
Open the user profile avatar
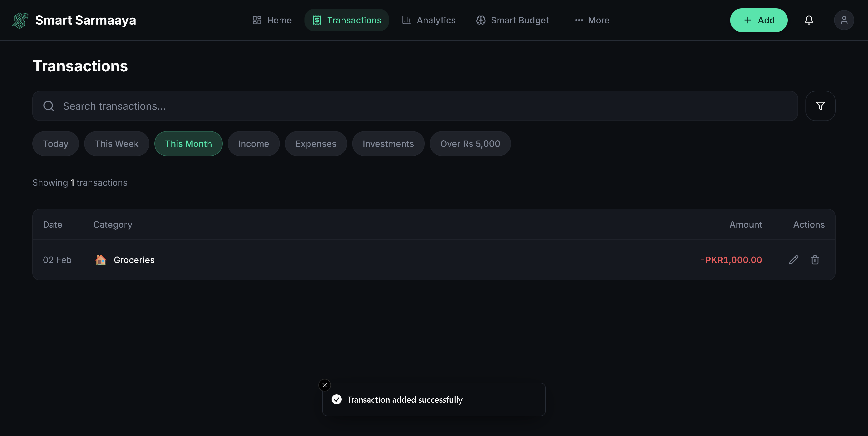(844, 20)
